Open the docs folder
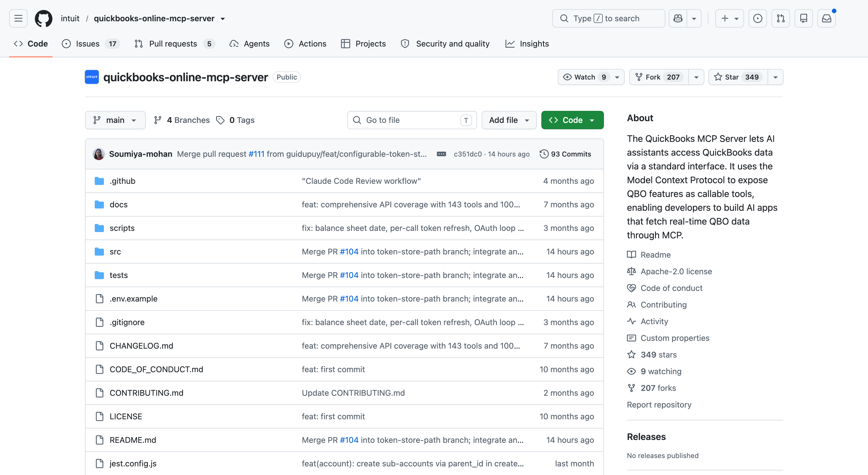The width and height of the screenshot is (868, 475). pyautogui.click(x=118, y=205)
